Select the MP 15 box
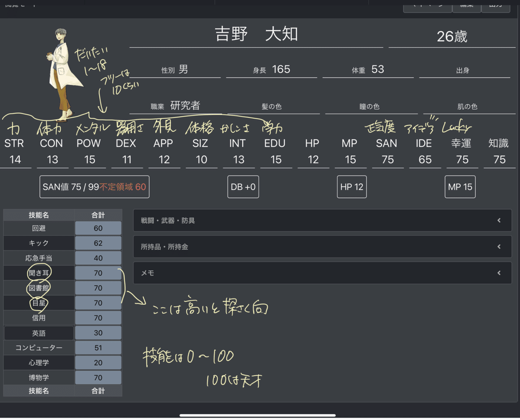This screenshot has height=420, width=520. (x=460, y=187)
